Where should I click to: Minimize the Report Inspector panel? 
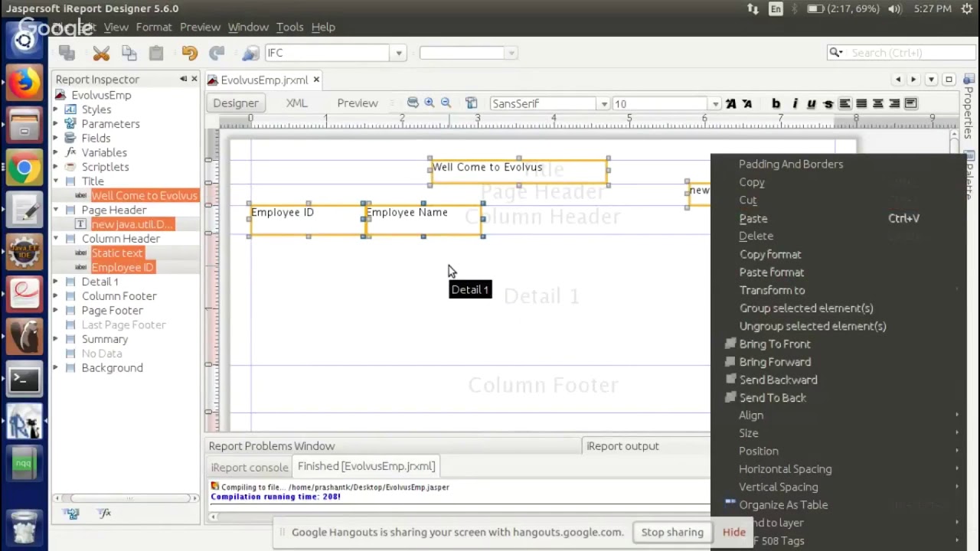click(x=183, y=79)
